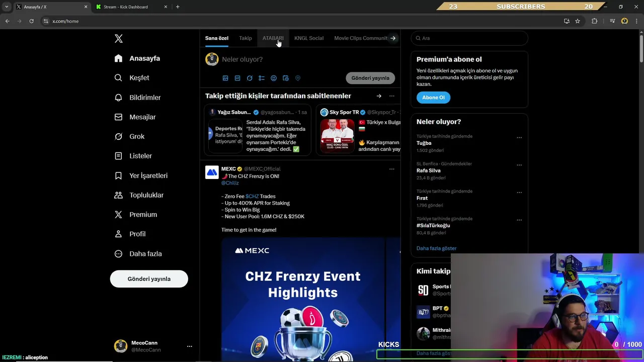Screen dimensions: 644x362
Task: Open Yer İşaretleri bookmarks
Action: pyautogui.click(x=141, y=175)
